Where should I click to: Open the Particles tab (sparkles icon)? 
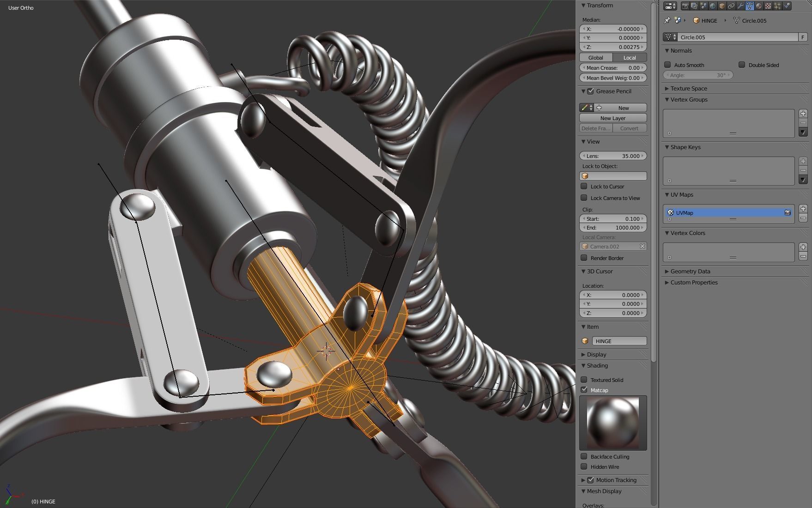(777, 6)
